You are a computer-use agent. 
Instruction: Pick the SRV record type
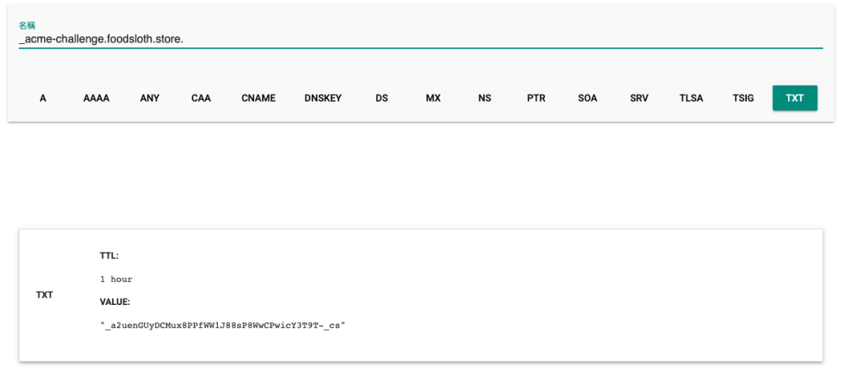point(639,98)
